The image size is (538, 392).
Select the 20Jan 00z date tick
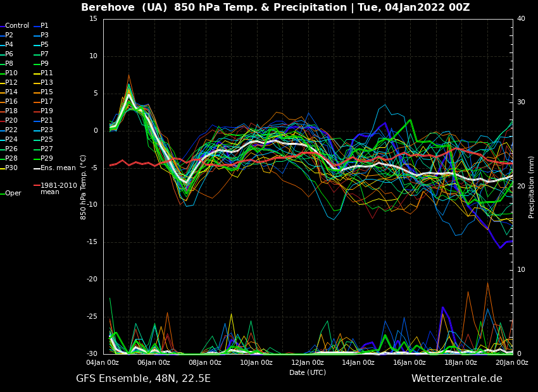[x=511, y=362]
